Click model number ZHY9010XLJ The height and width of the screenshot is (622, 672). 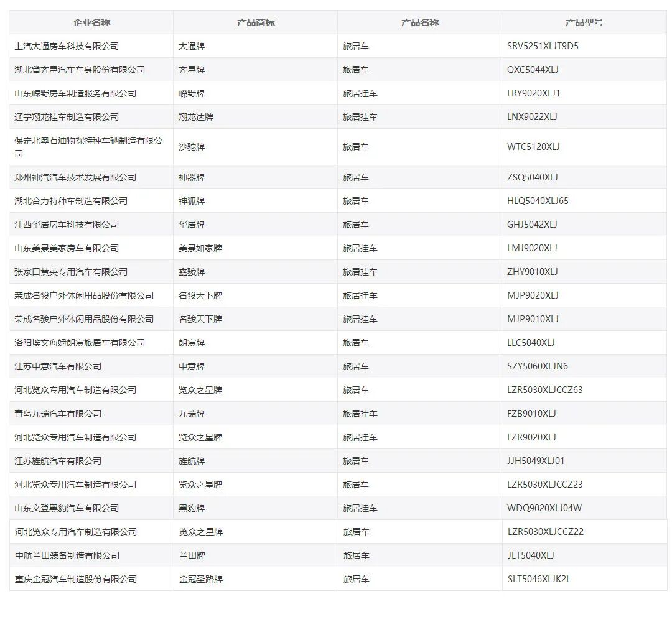(532, 271)
